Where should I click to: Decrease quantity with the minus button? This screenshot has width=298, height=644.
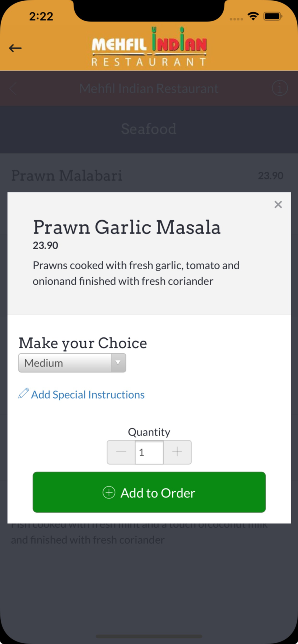pyautogui.click(x=121, y=452)
